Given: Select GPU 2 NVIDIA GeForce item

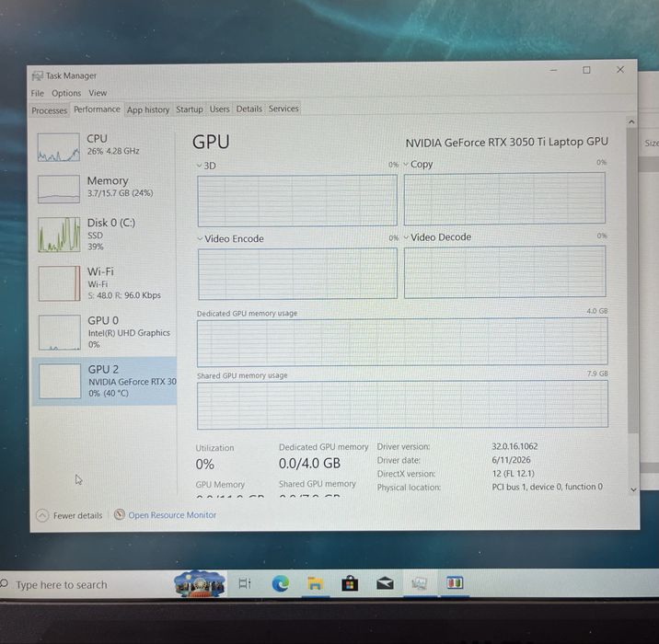Looking at the screenshot, I should (x=104, y=381).
